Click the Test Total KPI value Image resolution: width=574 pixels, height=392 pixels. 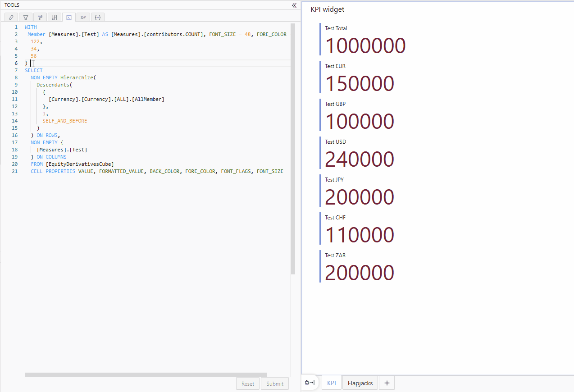365,45
